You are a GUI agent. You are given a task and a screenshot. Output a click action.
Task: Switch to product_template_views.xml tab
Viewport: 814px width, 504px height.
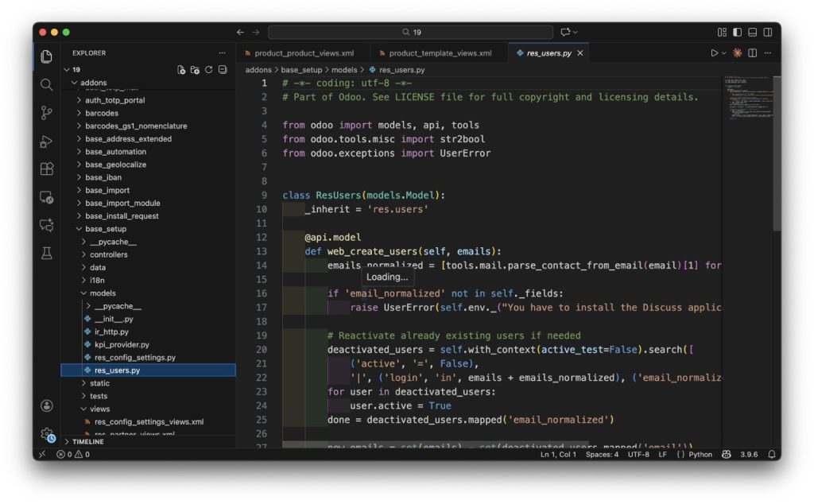tap(440, 53)
